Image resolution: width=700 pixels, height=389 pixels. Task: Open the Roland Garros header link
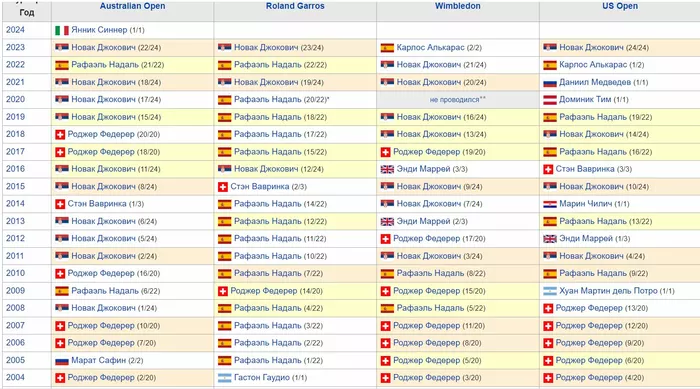pos(295,6)
